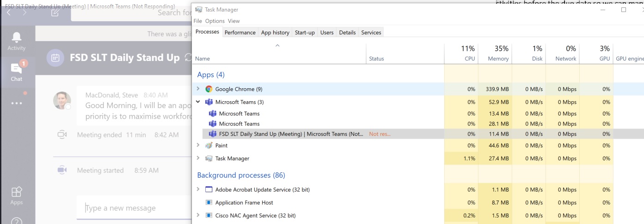Click the Microsoft Teams (3) group icon
The image size is (644, 224).
209,102
